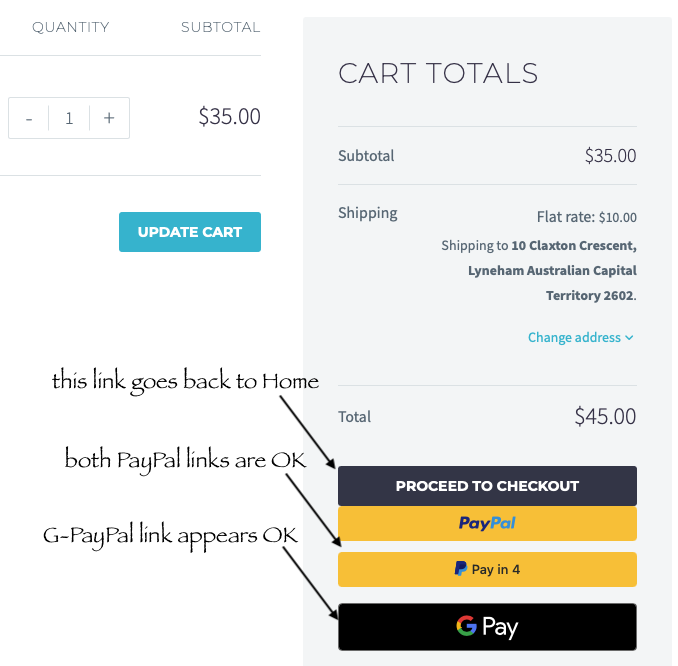Viewport: 678px width, 666px height.
Task: Decrease quantity with the minus button
Action: tap(29, 118)
